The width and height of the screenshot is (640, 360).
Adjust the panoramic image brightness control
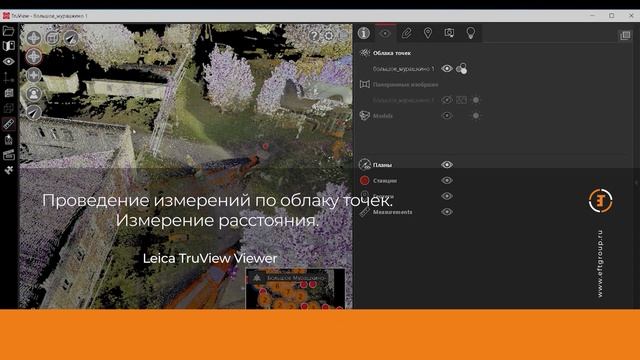[476, 100]
